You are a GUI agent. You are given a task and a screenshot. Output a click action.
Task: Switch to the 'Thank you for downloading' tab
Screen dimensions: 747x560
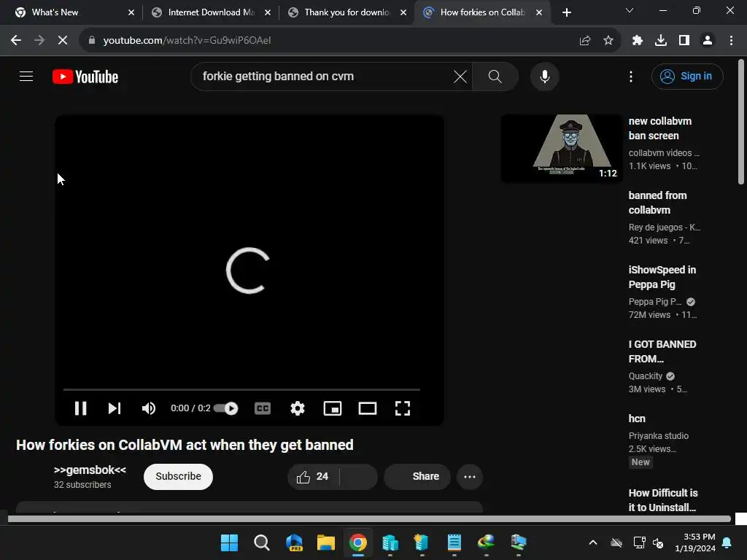[x=347, y=12]
